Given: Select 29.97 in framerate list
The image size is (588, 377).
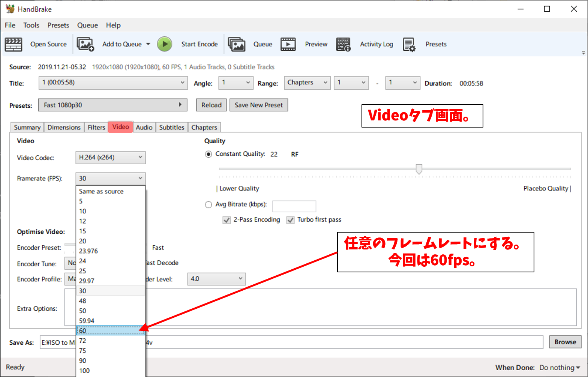Looking at the screenshot, I should coord(111,281).
